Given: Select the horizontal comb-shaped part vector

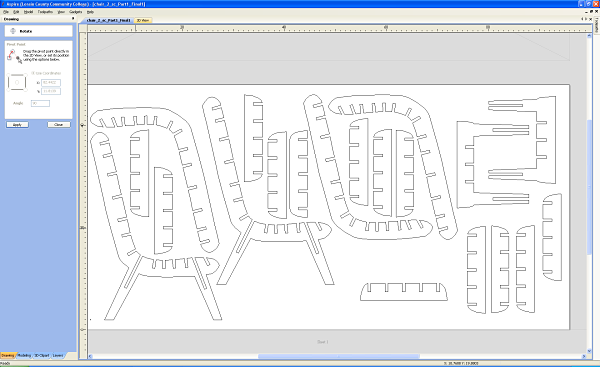Looking at the screenshot, I should 404,292.
